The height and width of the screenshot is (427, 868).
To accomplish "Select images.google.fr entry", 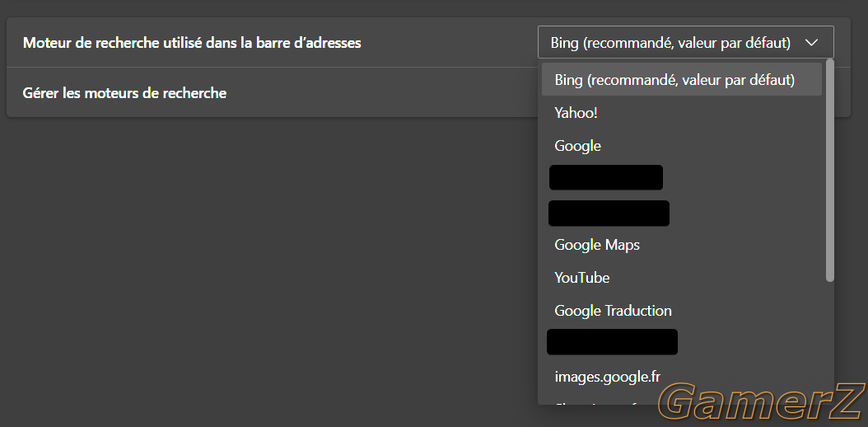I will coord(681,377).
